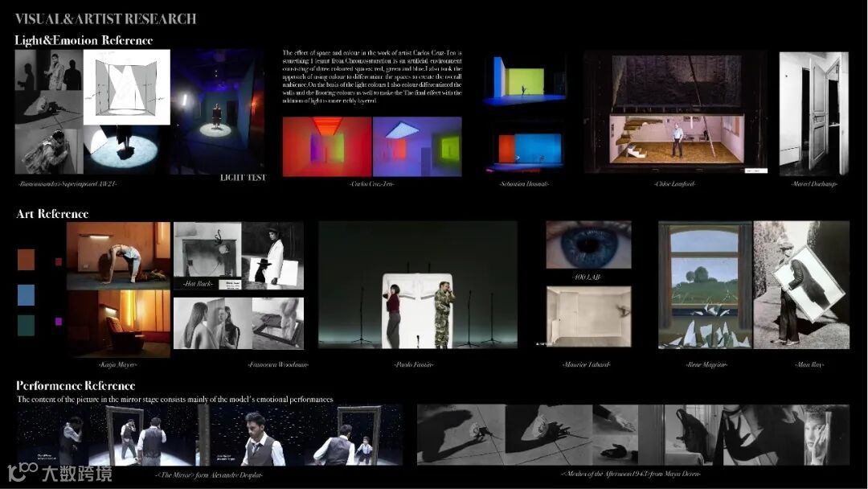Click the small purple square swatch
This screenshot has height=489, width=868.
click(x=59, y=321)
